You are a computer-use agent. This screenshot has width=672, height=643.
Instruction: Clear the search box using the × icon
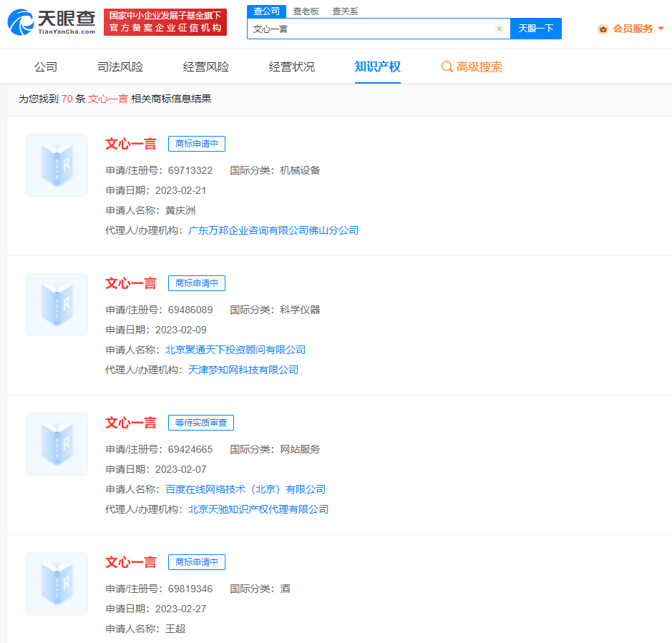(500, 28)
